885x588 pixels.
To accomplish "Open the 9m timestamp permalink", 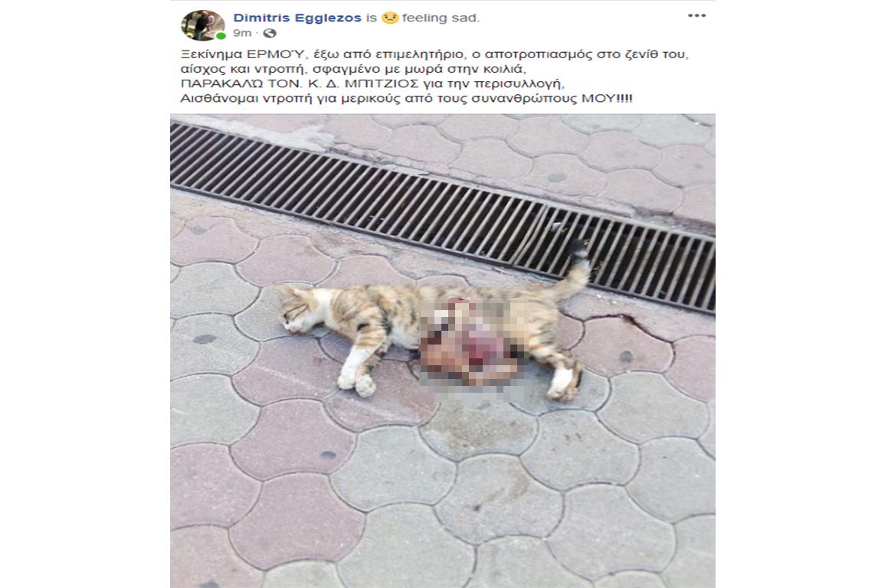I will pos(242,33).
